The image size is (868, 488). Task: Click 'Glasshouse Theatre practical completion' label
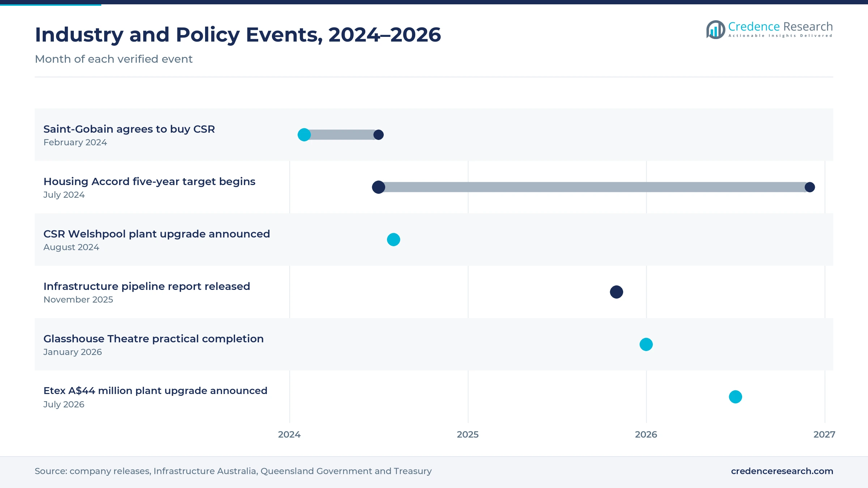153,339
